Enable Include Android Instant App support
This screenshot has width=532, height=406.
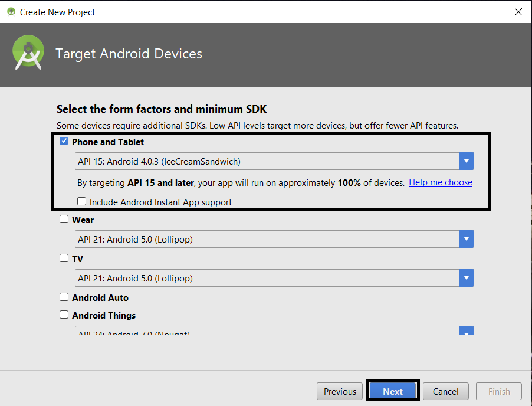pos(82,202)
